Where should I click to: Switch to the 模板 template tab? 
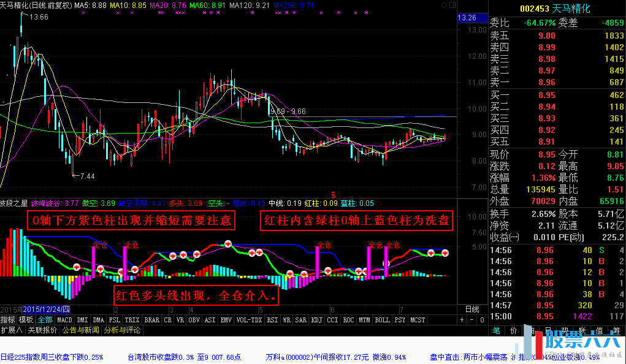point(26,320)
